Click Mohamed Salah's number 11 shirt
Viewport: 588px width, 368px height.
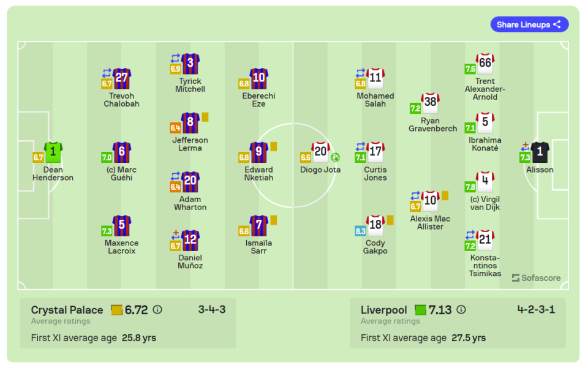(375, 78)
